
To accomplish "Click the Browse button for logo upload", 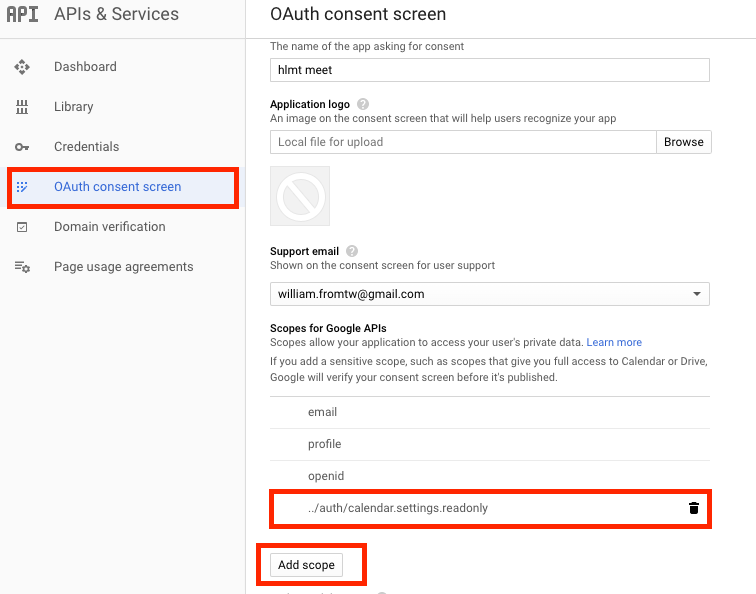I will (684, 142).
